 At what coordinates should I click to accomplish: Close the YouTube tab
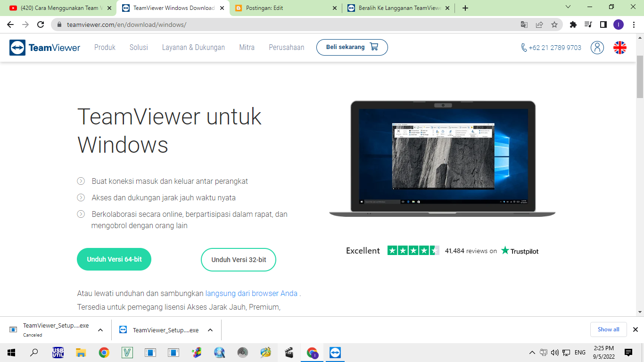pyautogui.click(x=109, y=8)
